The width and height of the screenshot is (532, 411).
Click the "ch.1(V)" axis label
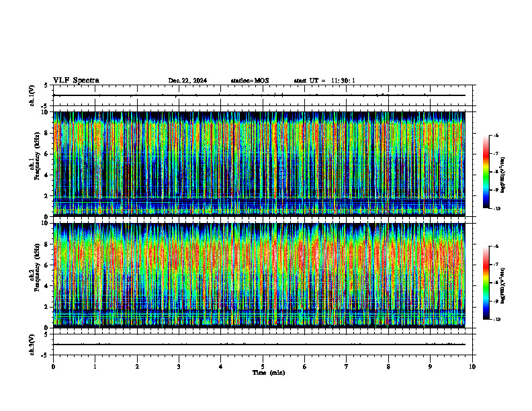32,95
